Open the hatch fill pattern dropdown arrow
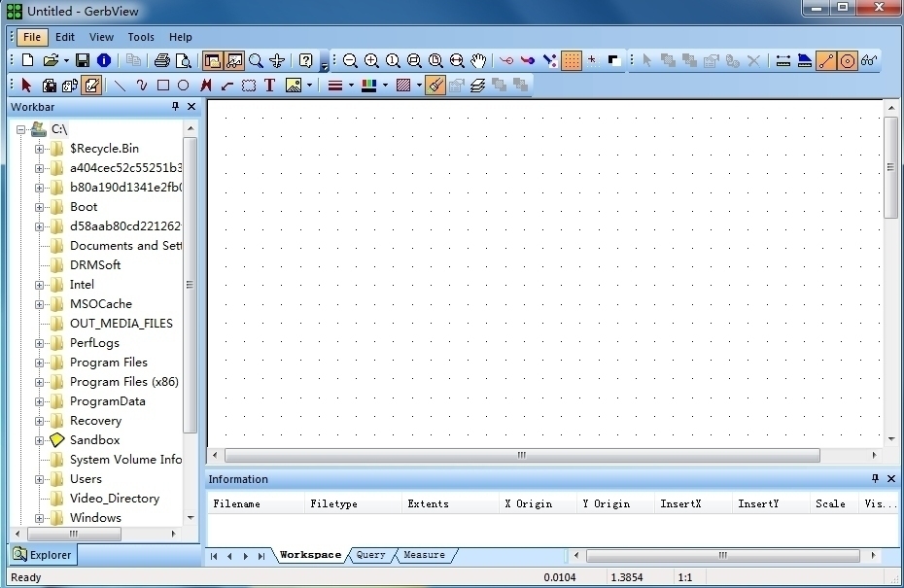The image size is (904, 588). pos(419,86)
